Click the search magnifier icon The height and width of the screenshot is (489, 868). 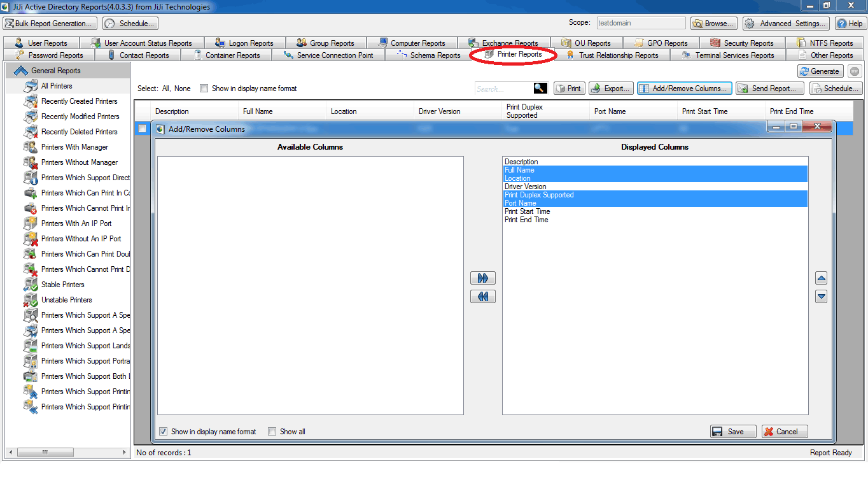(540, 89)
